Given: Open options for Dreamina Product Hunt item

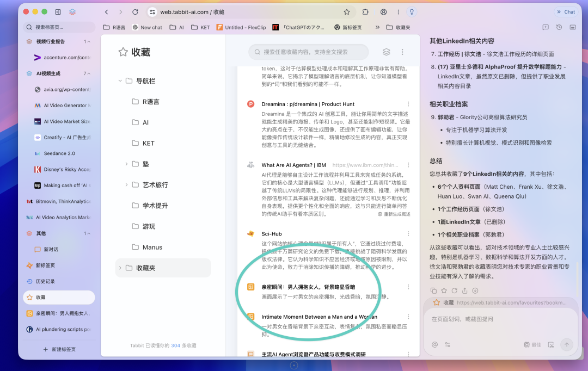Looking at the screenshot, I should coord(408,104).
